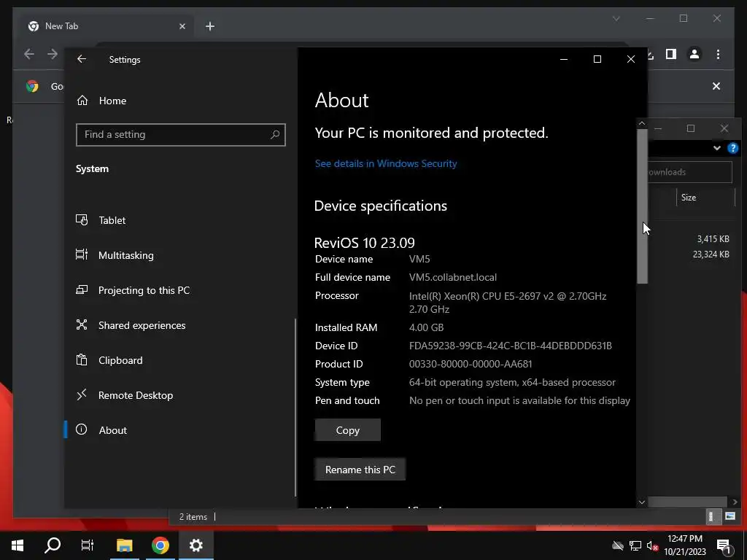The height and width of the screenshot is (560, 747).
Task: Click Chrome back navigation arrow
Action: 29,54
